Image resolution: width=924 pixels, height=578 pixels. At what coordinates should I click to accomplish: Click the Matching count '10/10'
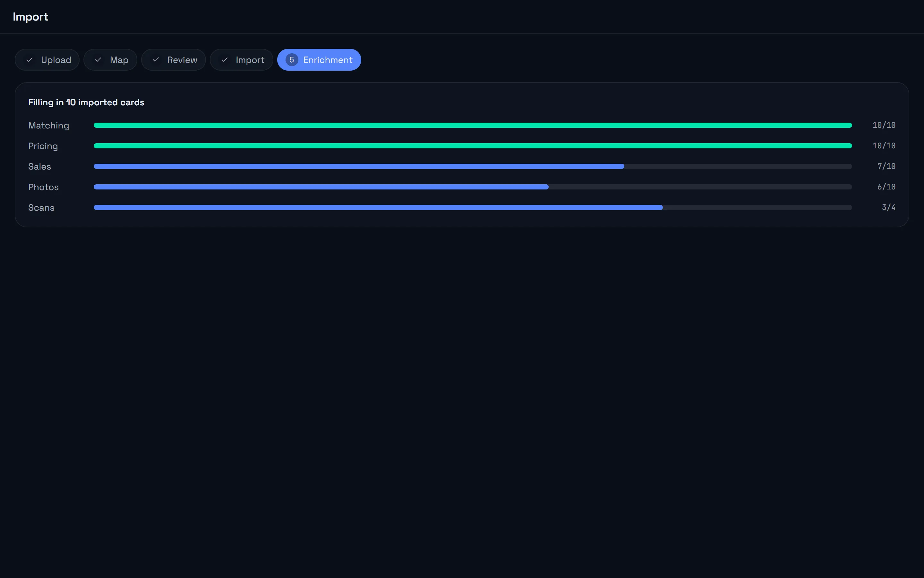tap(884, 125)
